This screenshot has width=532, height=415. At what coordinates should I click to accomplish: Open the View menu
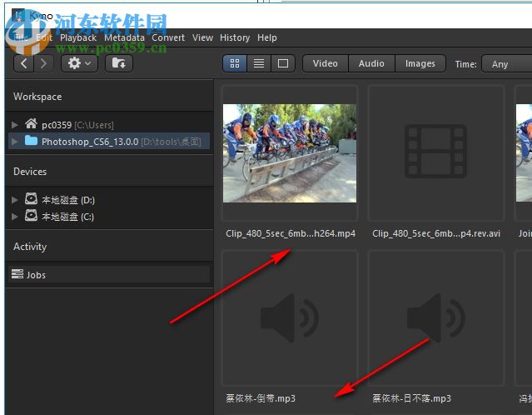click(202, 37)
